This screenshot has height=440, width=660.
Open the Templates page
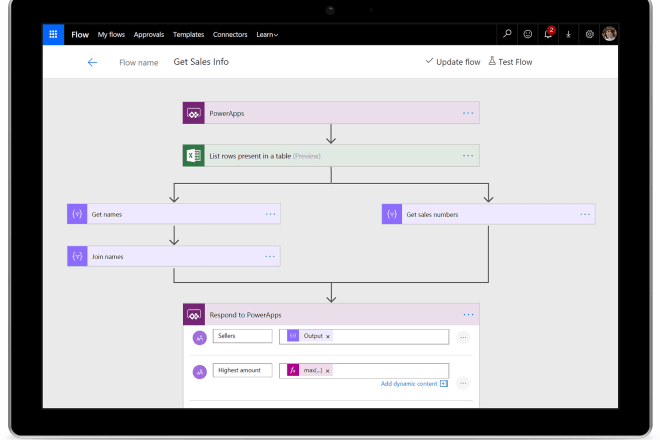pyautogui.click(x=188, y=35)
